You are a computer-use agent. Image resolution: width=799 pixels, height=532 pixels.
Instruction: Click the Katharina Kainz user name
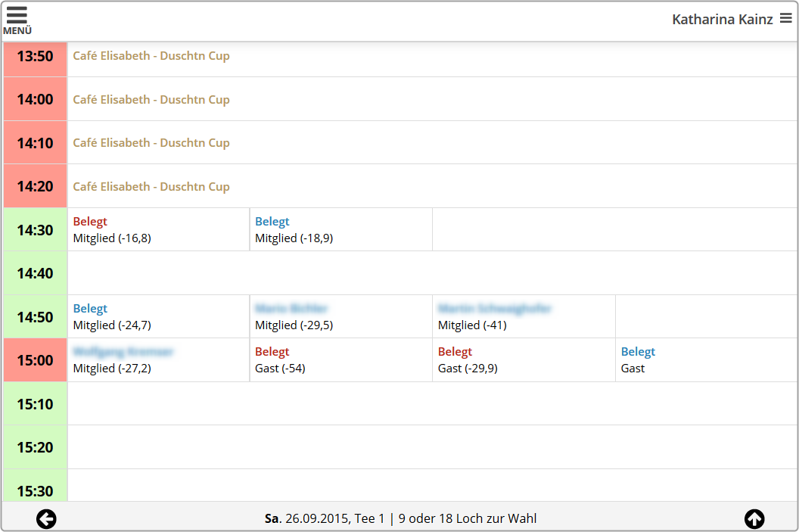[x=722, y=20]
